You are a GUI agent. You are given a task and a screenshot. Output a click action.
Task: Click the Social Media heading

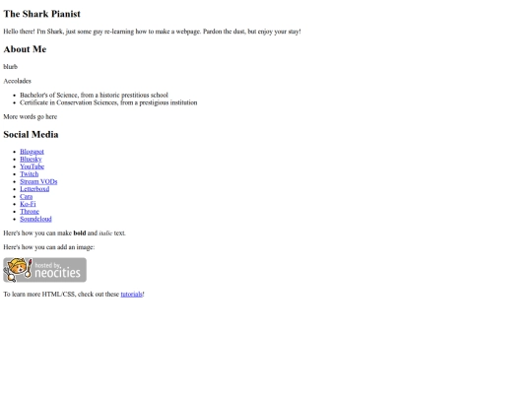pyautogui.click(x=31, y=134)
